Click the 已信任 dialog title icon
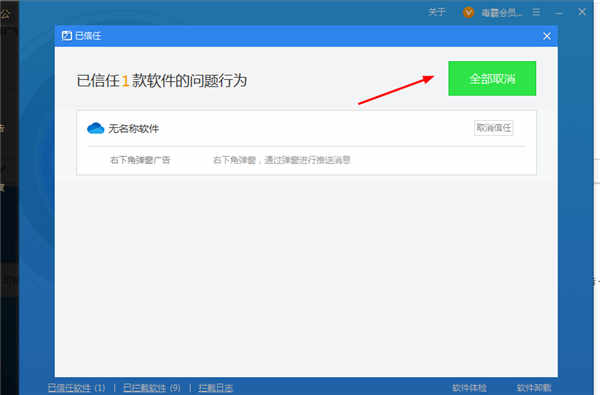600x395 pixels. coord(67,36)
